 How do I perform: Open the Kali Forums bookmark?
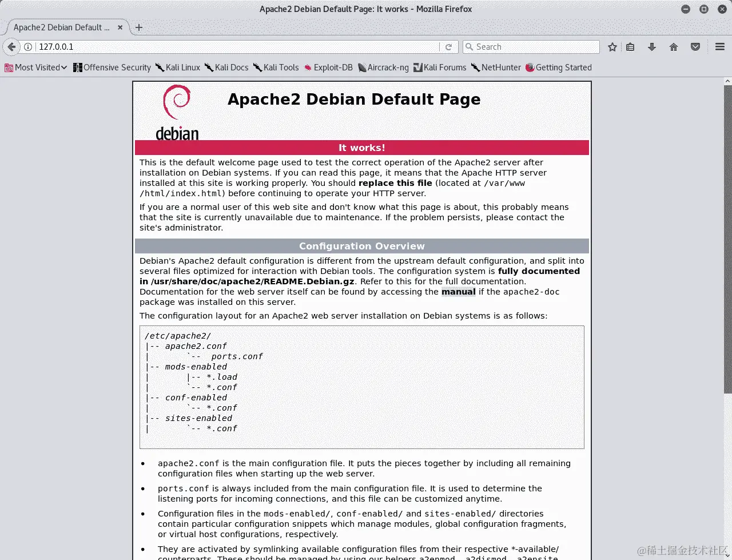(440, 67)
